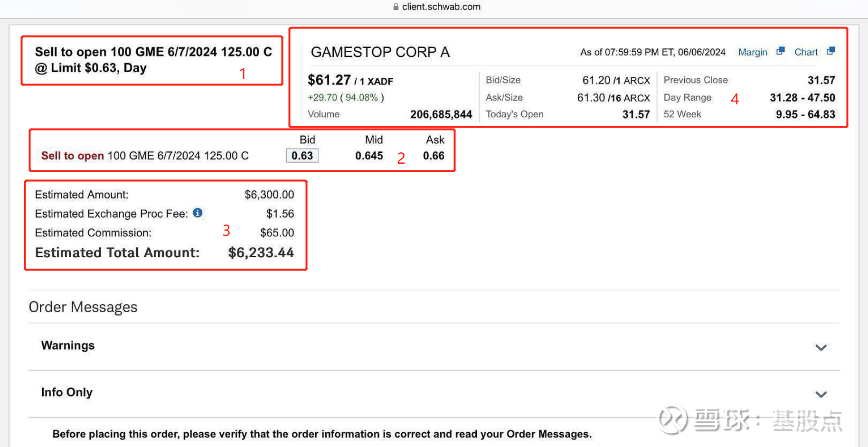Click the lock icon in address bar

coord(396,7)
